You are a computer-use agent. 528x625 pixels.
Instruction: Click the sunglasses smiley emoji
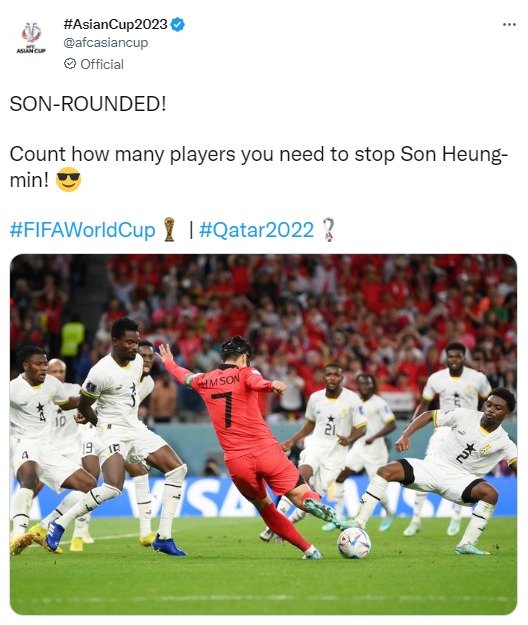68,179
